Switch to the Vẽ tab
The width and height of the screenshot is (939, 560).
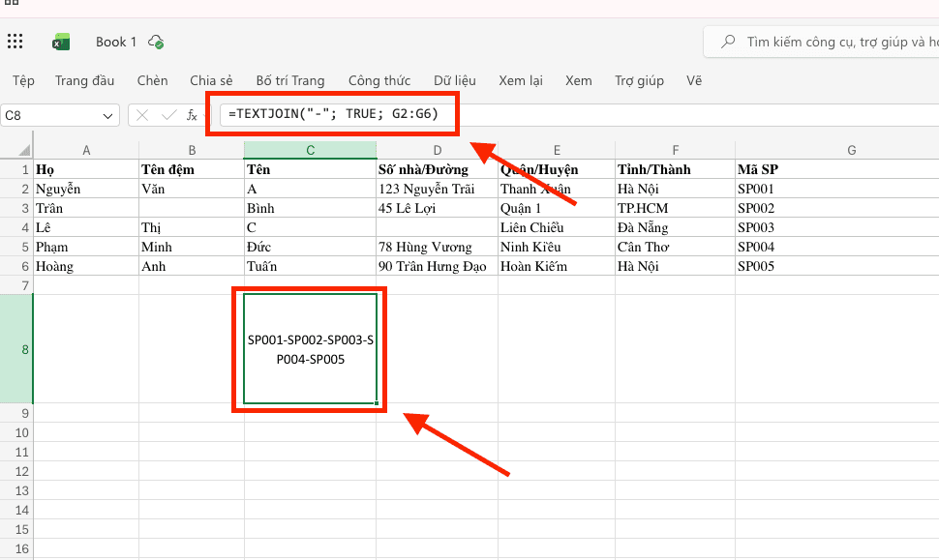pos(693,80)
